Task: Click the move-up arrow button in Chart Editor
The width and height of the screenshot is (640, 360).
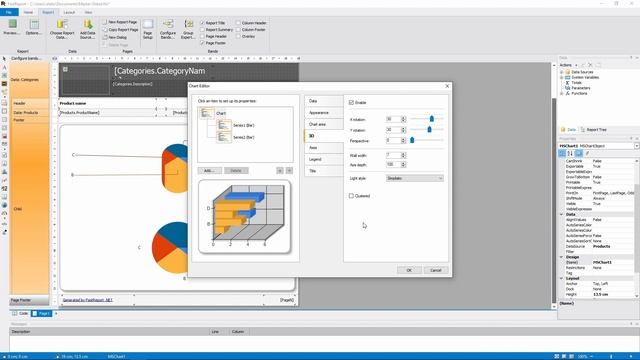Action: click(280, 171)
